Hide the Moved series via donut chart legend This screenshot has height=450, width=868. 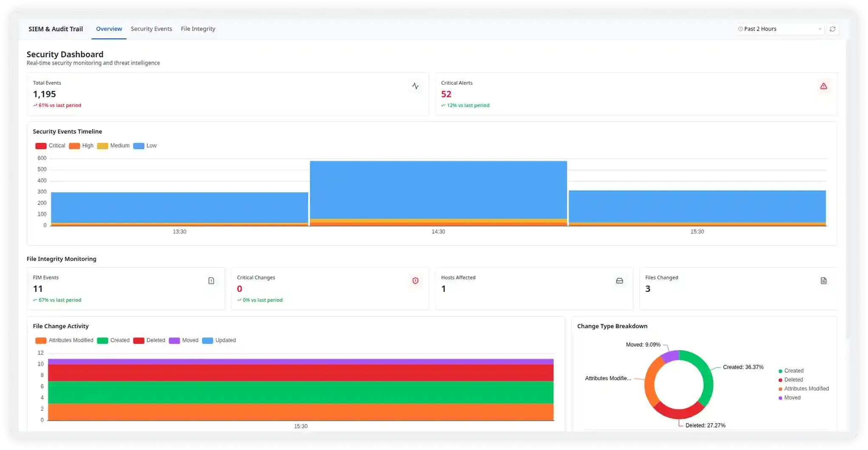click(x=790, y=398)
